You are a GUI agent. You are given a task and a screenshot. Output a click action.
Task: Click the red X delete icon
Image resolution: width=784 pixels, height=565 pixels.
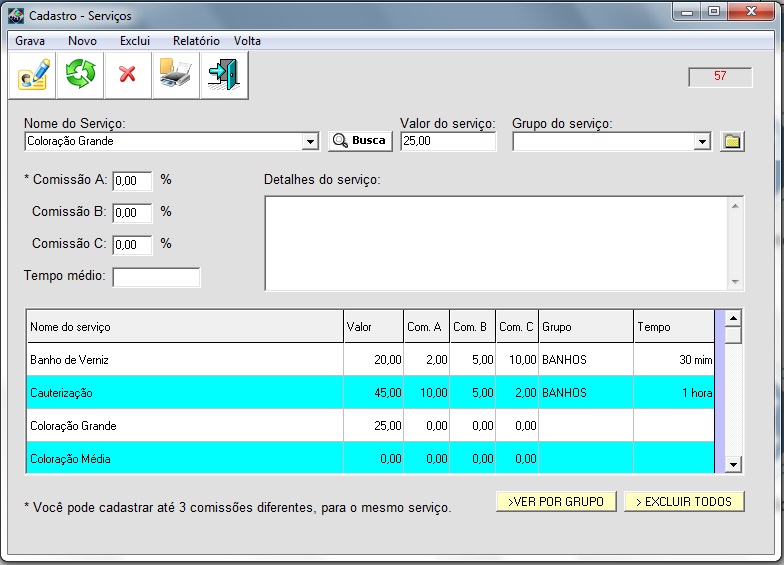(x=128, y=76)
